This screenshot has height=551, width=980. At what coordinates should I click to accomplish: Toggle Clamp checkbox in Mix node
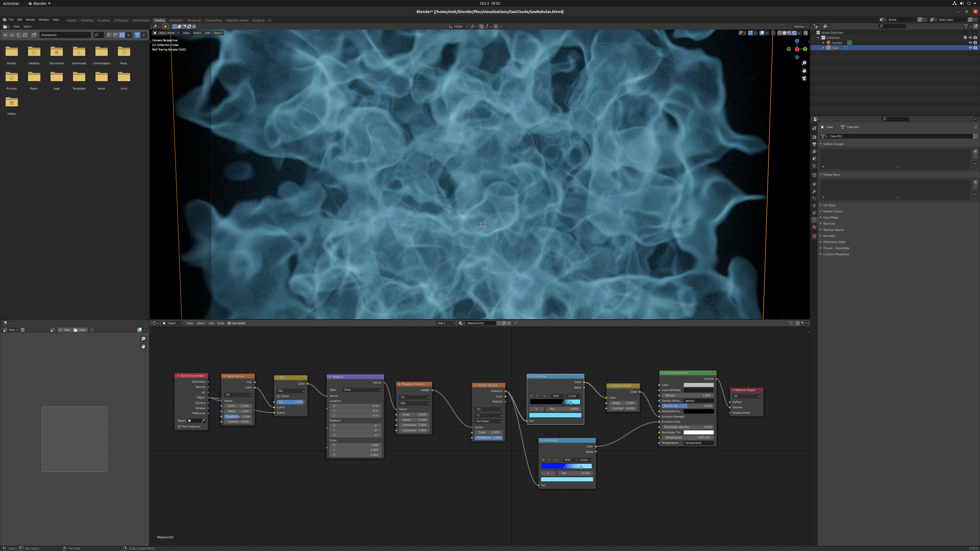click(278, 396)
